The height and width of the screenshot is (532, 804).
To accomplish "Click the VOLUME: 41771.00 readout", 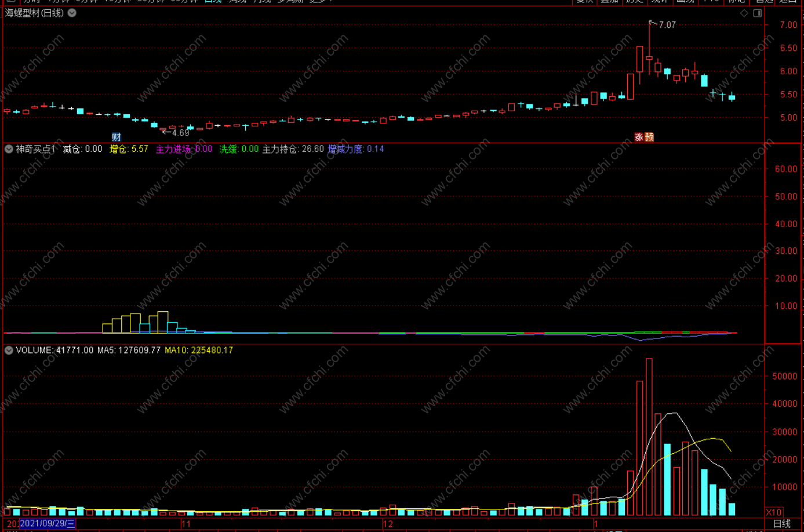I will [54, 350].
